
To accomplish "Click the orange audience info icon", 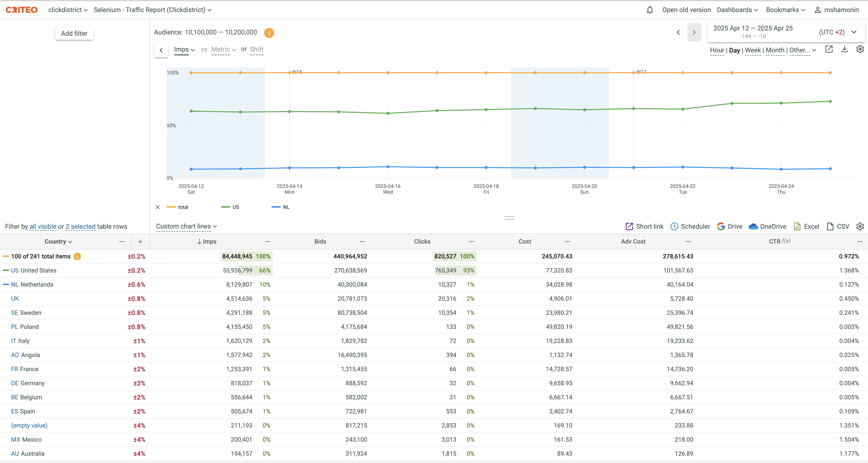I will point(269,33).
